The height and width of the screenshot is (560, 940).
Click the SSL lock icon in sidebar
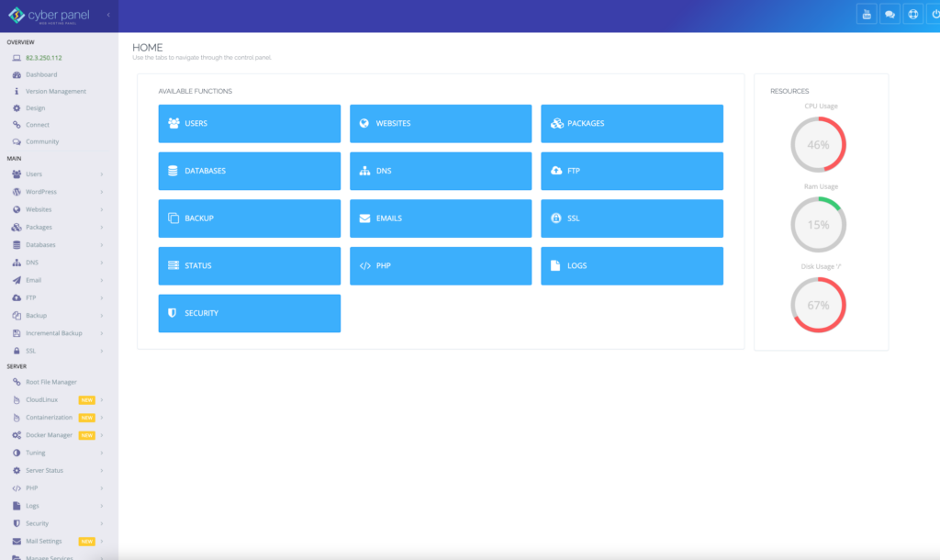pyautogui.click(x=17, y=351)
